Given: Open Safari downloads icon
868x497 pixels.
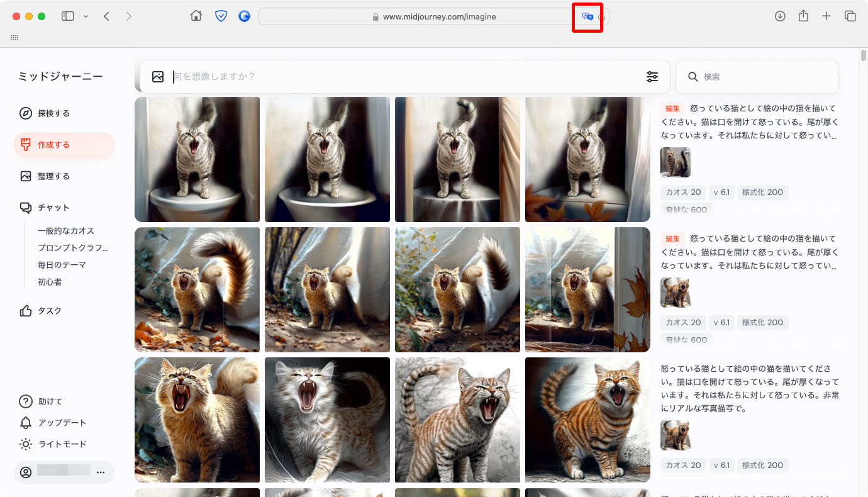Looking at the screenshot, I should point(780,16).
